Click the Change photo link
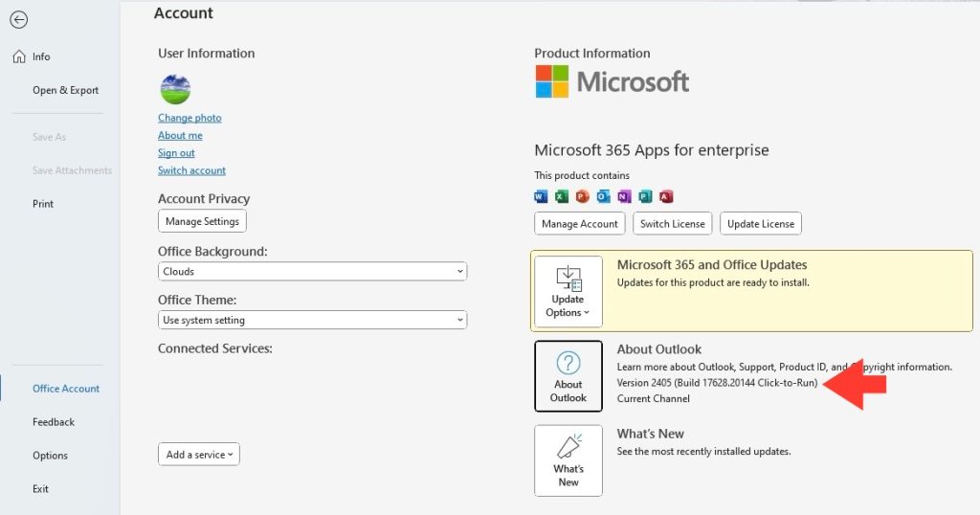980x515 pixels. (189, 118)
